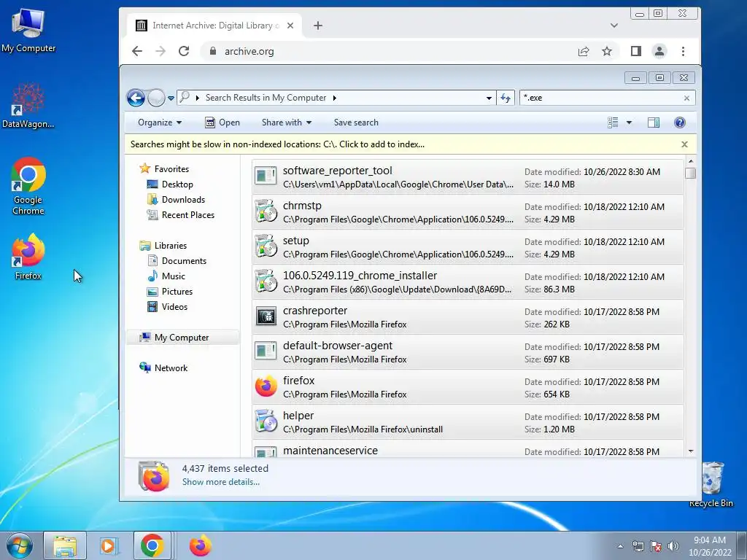Expand the address bar history dropdown
The width and height of the screenshot is (747, 560).
click(x=489, y=98)
